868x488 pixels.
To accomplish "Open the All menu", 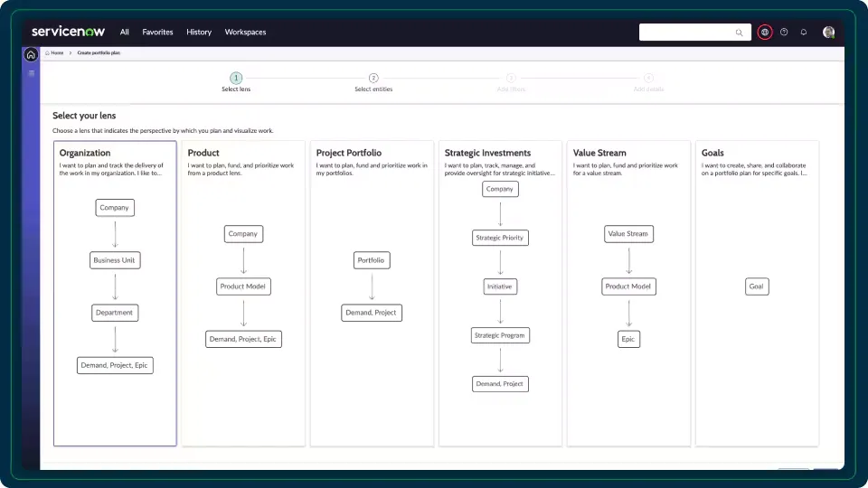I will point(125,33).
